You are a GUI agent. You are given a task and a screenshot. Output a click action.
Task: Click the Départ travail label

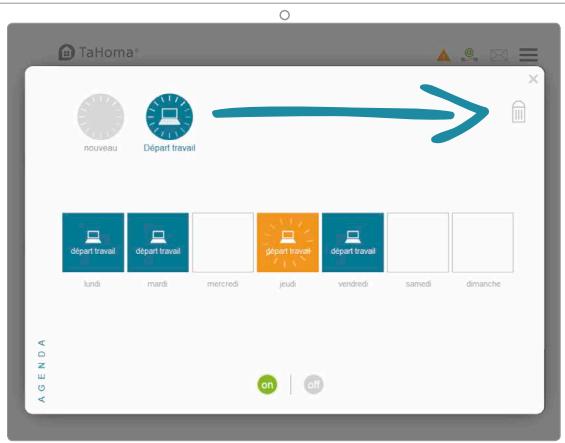coord(169,148)
